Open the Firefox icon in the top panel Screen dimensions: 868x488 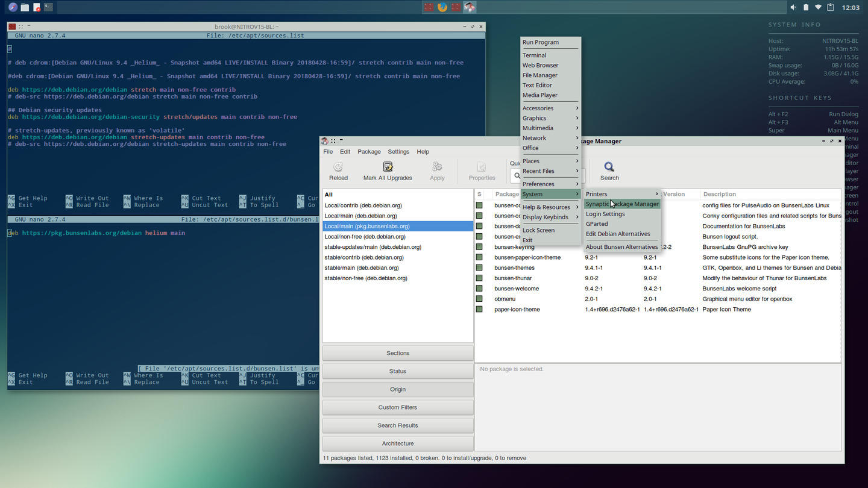pos(442,7)
